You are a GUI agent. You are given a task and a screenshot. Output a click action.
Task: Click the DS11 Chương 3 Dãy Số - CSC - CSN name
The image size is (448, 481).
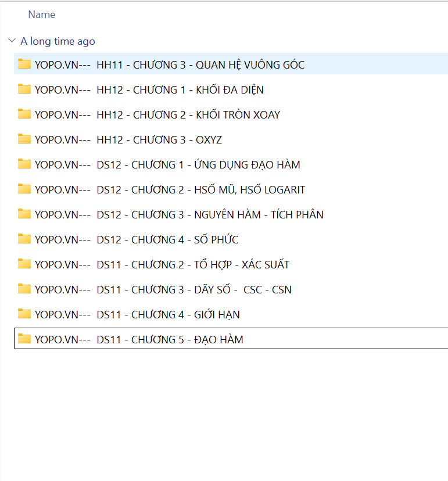tap(163, 289)
